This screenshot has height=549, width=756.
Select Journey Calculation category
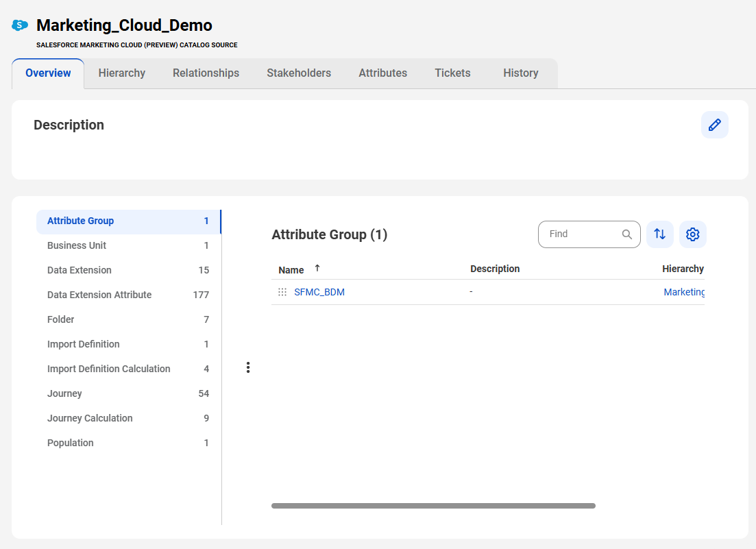(x=128, y=418)
